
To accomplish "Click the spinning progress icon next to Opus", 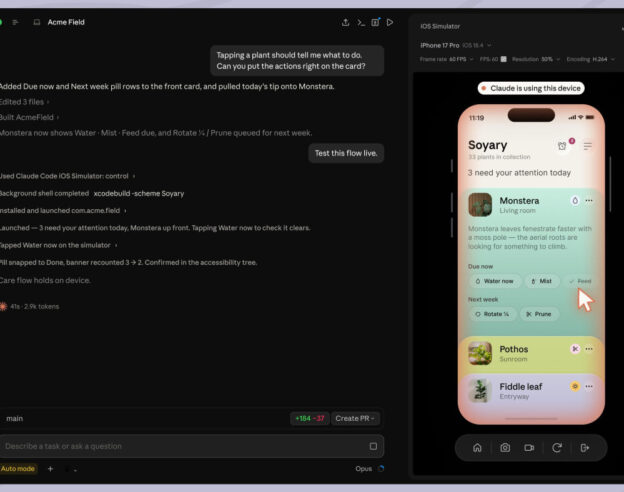I will pos(381,469).
